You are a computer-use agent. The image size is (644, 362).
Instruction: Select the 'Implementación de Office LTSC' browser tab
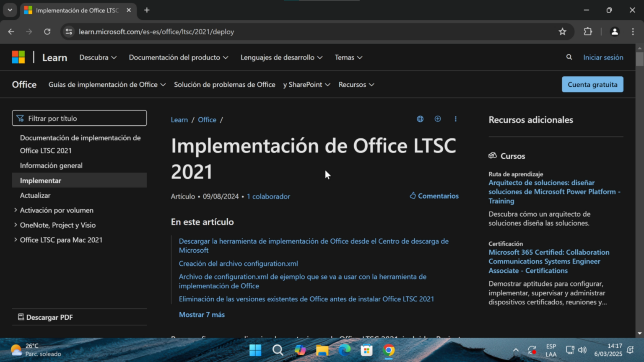(x=75, y=10)
